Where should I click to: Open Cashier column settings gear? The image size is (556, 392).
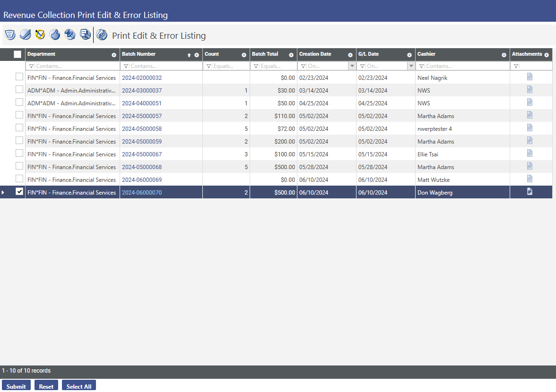coord(504,55)
